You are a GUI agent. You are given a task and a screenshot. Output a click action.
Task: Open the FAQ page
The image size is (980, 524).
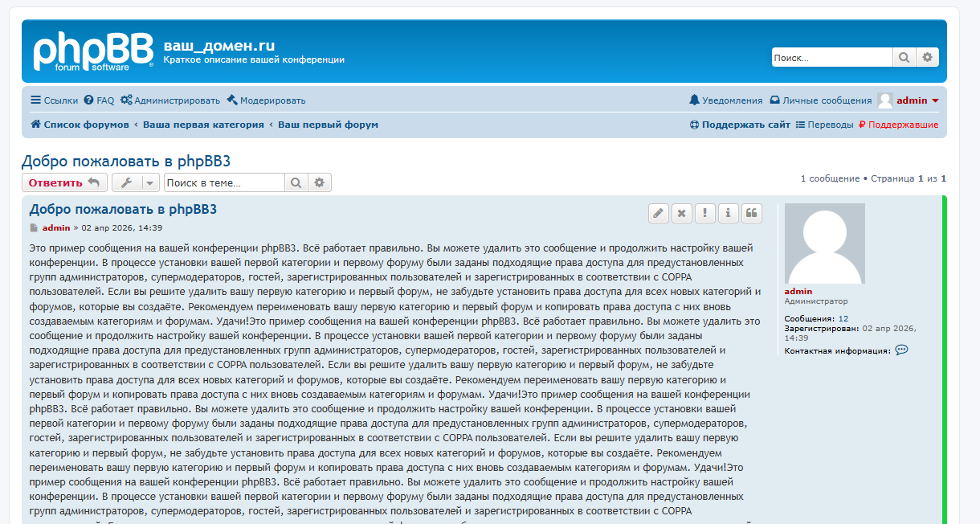pos(99,100)
